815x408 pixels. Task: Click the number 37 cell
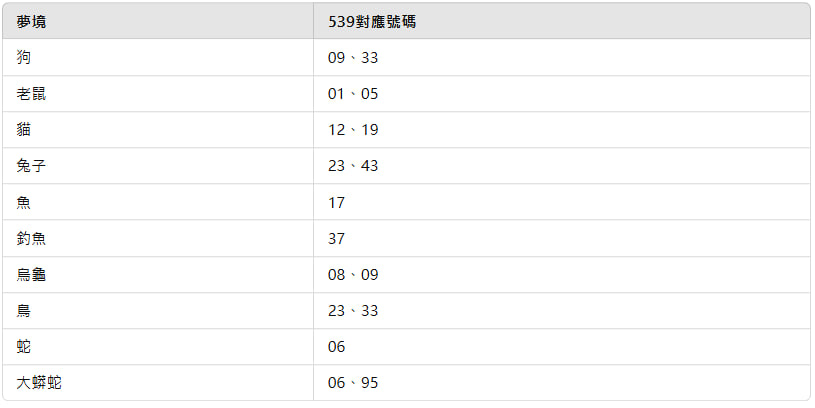(x=336, y=239)
